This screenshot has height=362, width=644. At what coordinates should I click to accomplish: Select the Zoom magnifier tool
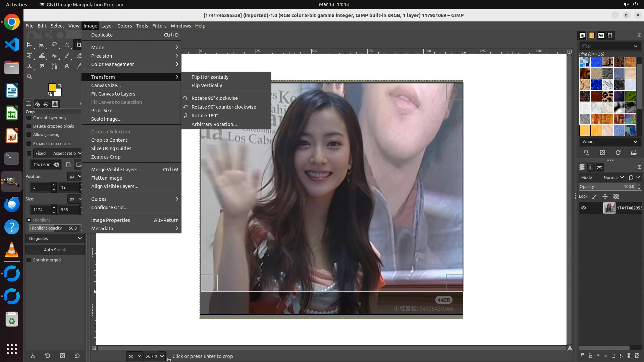coord(30,77)
